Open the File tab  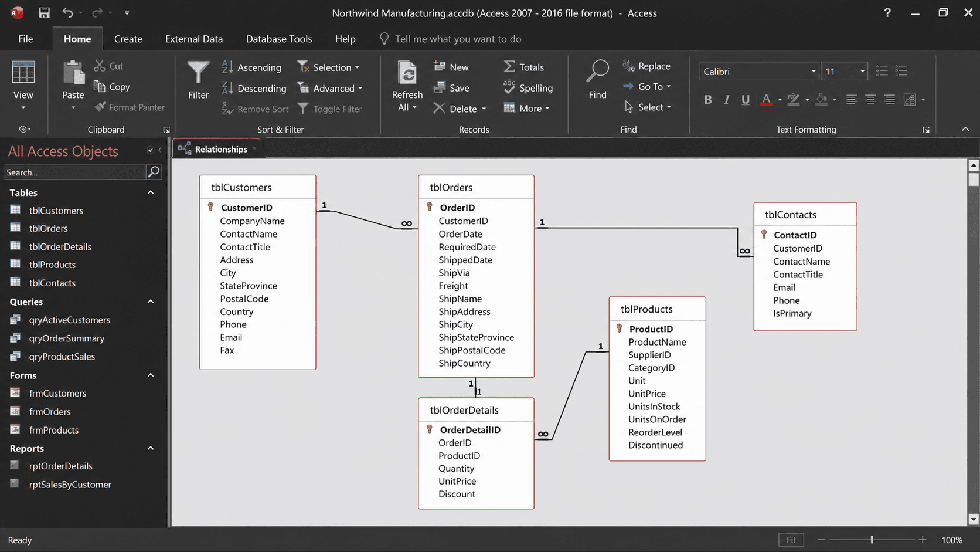coord(25,39)
